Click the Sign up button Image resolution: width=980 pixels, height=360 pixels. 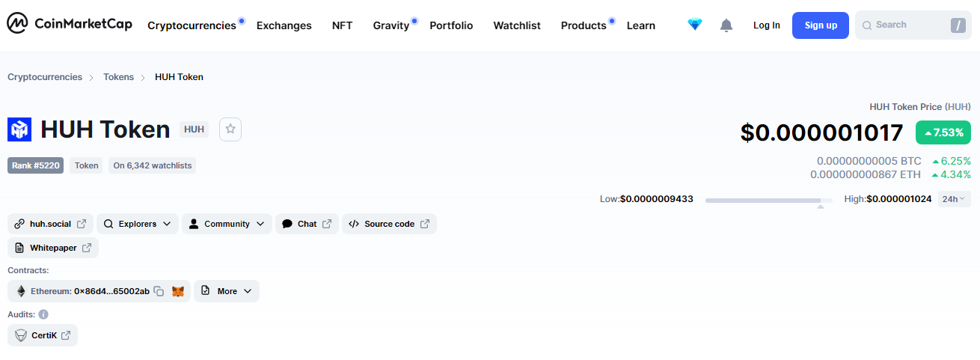coord(821,25)
